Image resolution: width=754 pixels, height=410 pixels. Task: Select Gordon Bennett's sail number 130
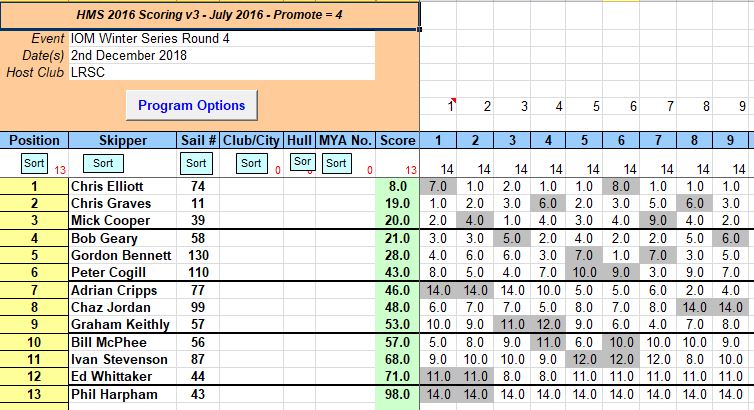196,255
